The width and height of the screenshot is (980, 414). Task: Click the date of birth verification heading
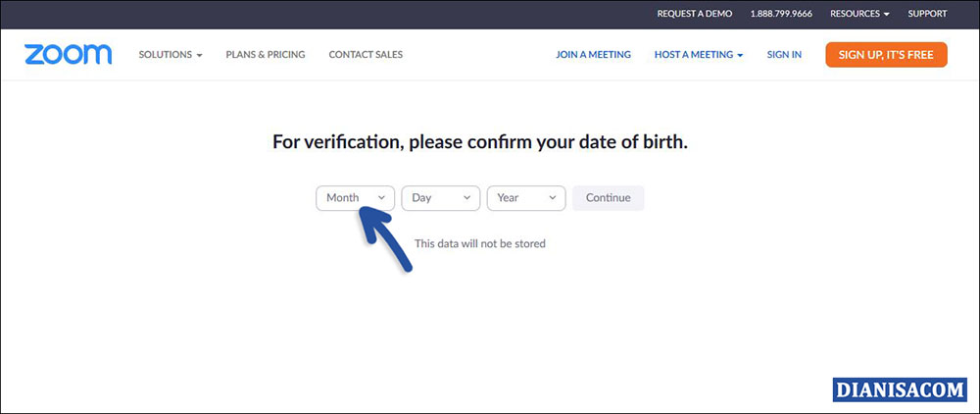coord(480,142)
